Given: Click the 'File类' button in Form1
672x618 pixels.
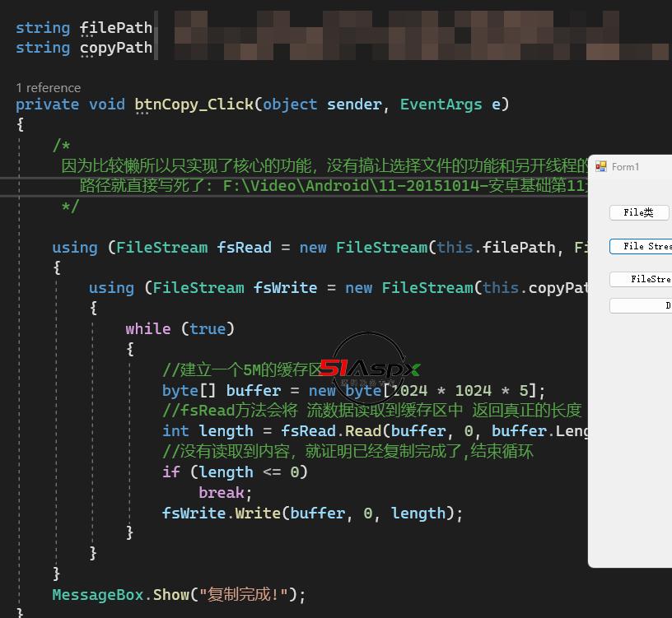Looking at the screenshot, I should pyautogui.click(x=638, y=212).
